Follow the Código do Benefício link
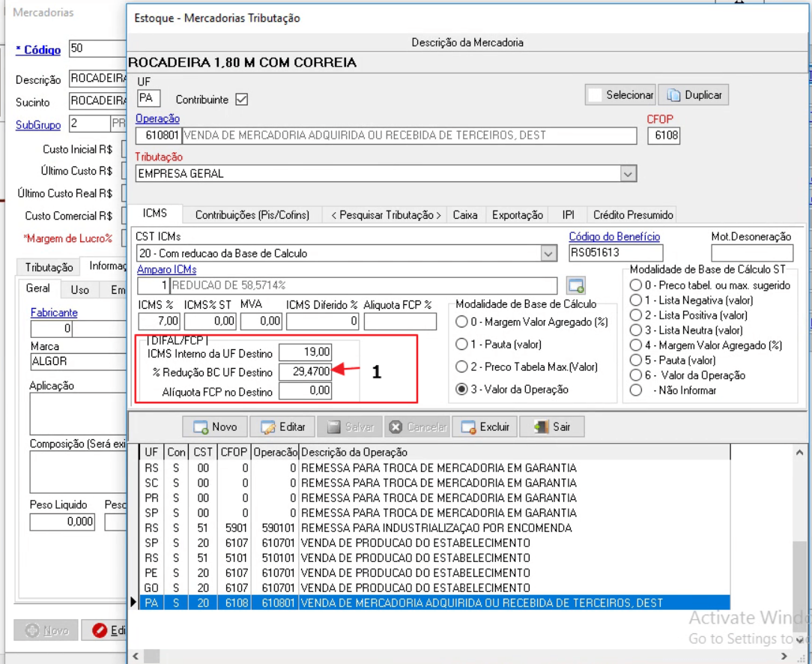Screen dimensions: 812x664 (614, 237)
